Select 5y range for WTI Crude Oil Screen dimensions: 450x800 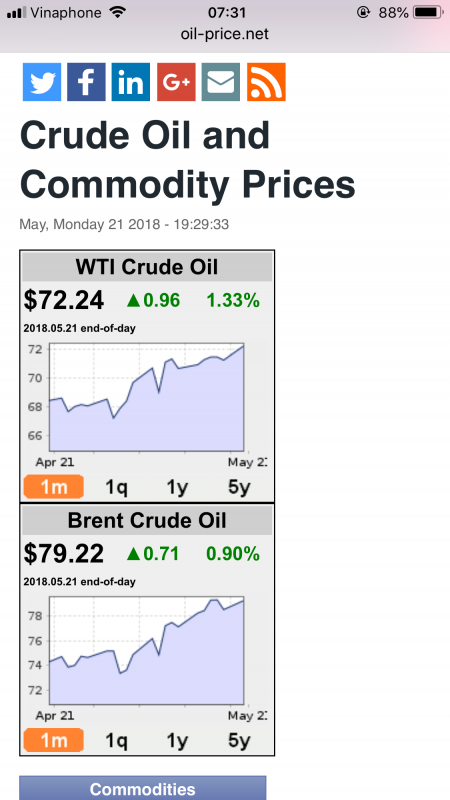[x=239, y=487]
